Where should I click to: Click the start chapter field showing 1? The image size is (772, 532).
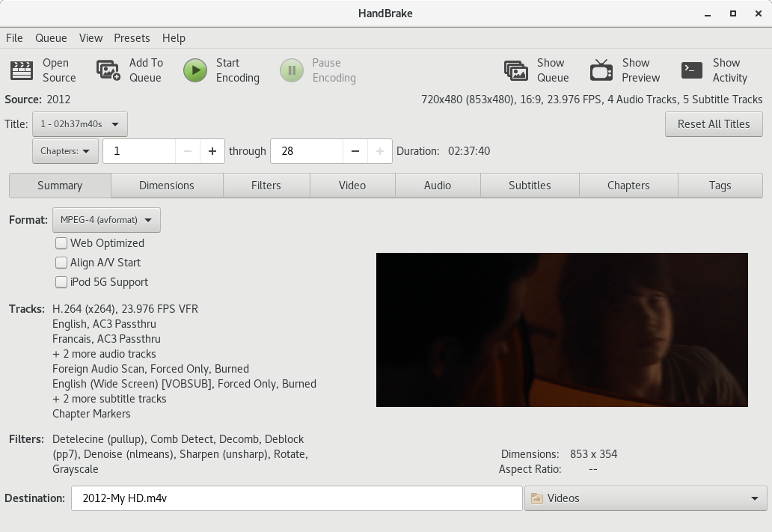click(139, 151)
